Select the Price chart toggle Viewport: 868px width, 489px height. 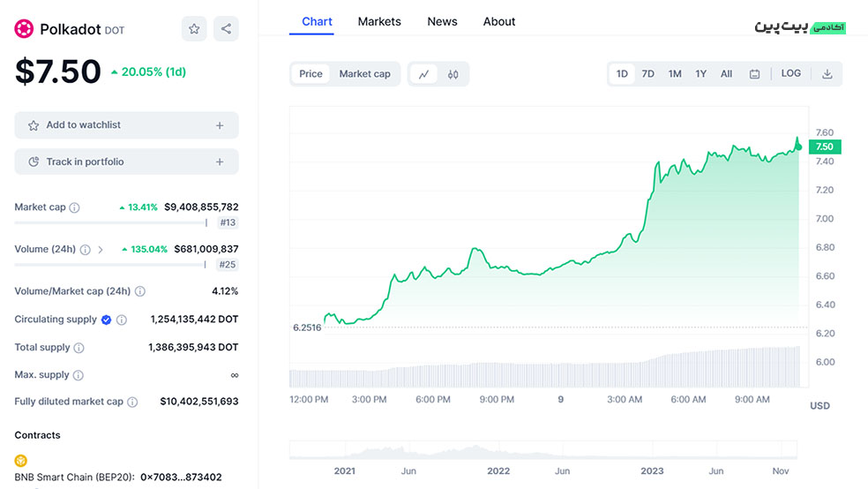(x=311, y=74)
